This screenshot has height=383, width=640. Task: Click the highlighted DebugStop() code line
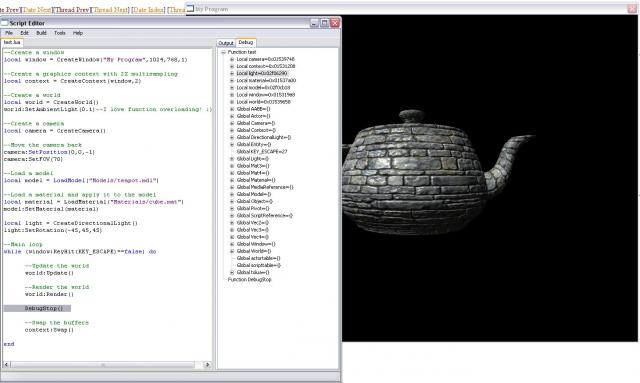coord(37,308)
